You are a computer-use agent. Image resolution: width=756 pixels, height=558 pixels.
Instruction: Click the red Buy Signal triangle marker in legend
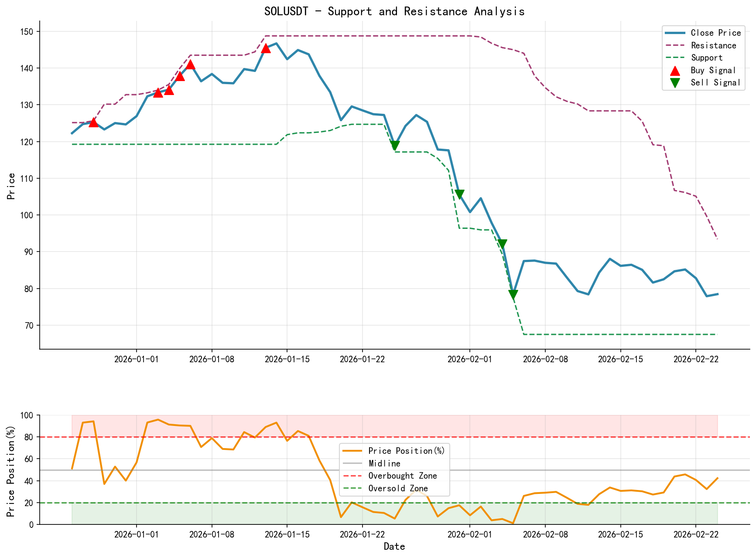(676, 70)
